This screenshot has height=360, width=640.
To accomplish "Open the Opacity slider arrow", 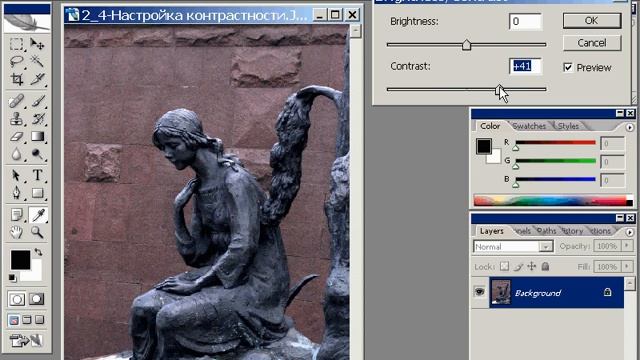I will point(627,246).
